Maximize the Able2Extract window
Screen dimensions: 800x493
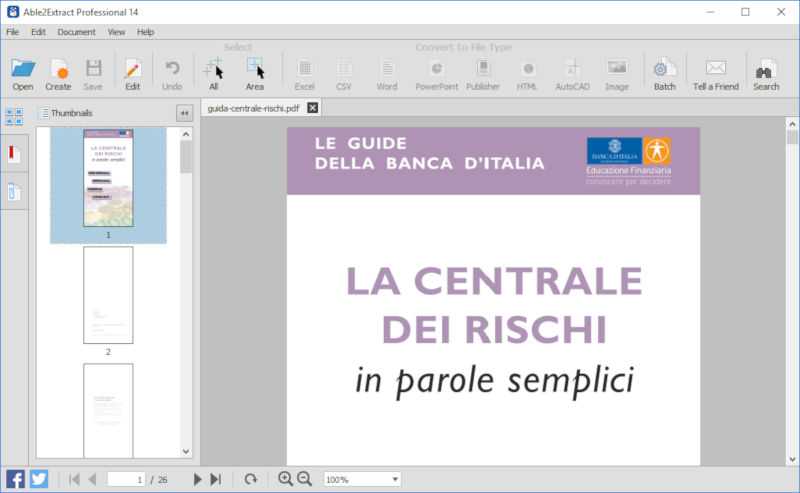745,12
